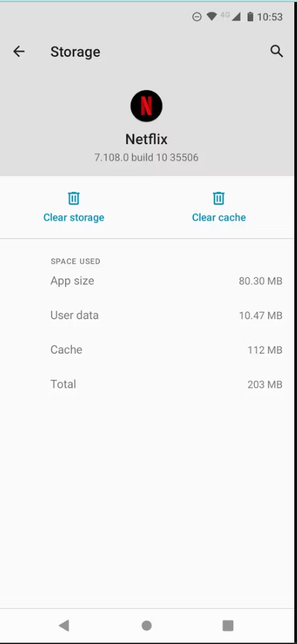This screenshot has width=297, height=644.
Task: Open search with the magnifier icon
Action: click(277, 52)
